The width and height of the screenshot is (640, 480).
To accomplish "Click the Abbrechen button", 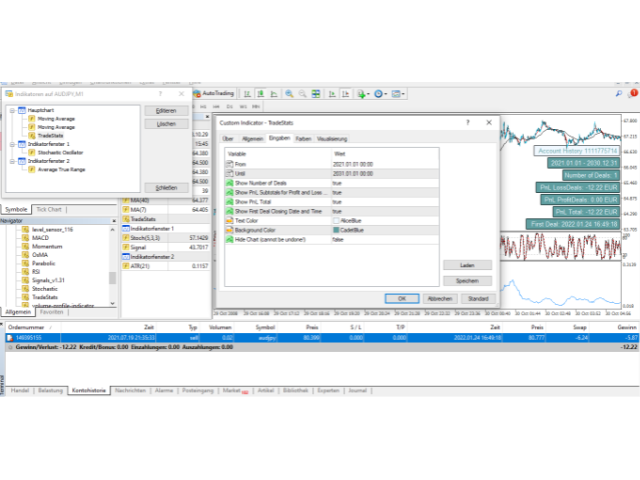I will (440, 299).
